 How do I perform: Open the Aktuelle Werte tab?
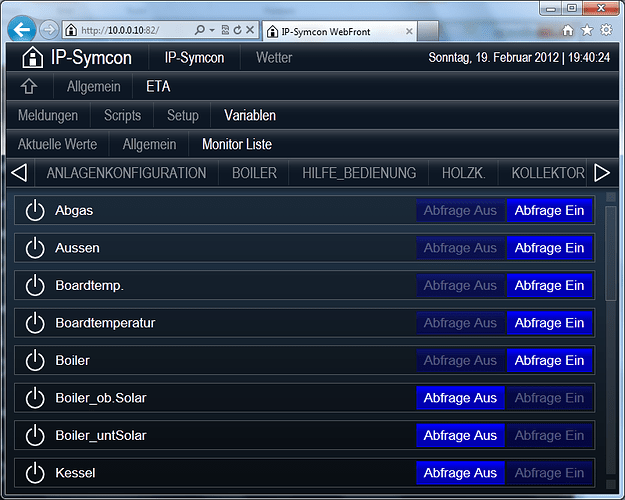[57, 144]
